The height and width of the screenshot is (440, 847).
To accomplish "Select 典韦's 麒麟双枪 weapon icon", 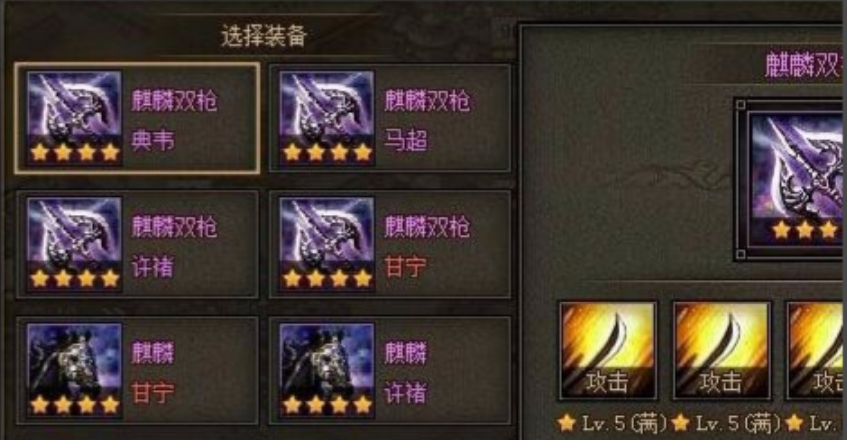I will [75, 118].
